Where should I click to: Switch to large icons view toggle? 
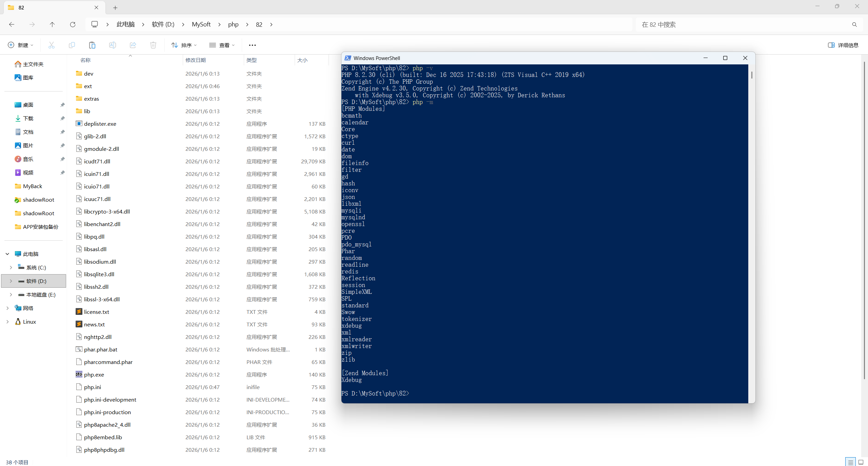click(x=861, y=462)
